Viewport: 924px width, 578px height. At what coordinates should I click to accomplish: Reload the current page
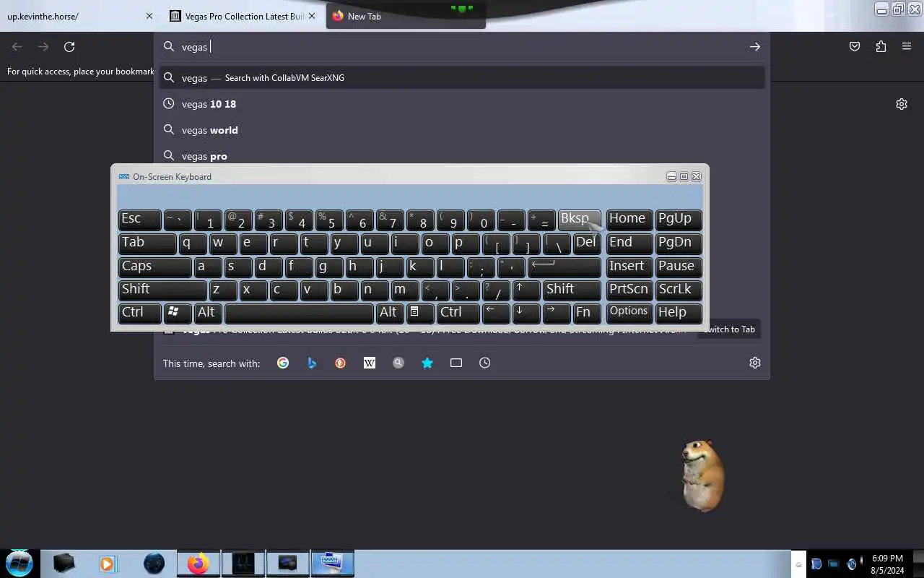pyautogui.click(x=69, y=46)
